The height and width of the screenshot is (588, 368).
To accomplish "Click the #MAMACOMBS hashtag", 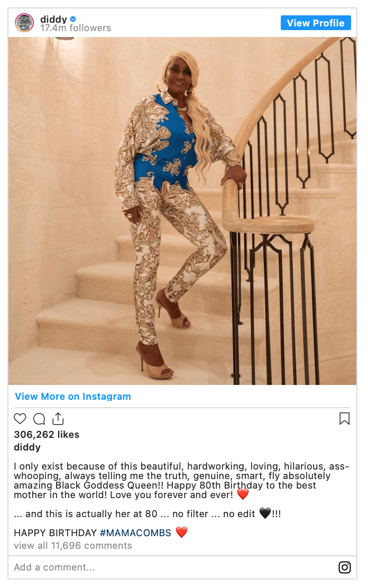I will click(x=135, y=533).
